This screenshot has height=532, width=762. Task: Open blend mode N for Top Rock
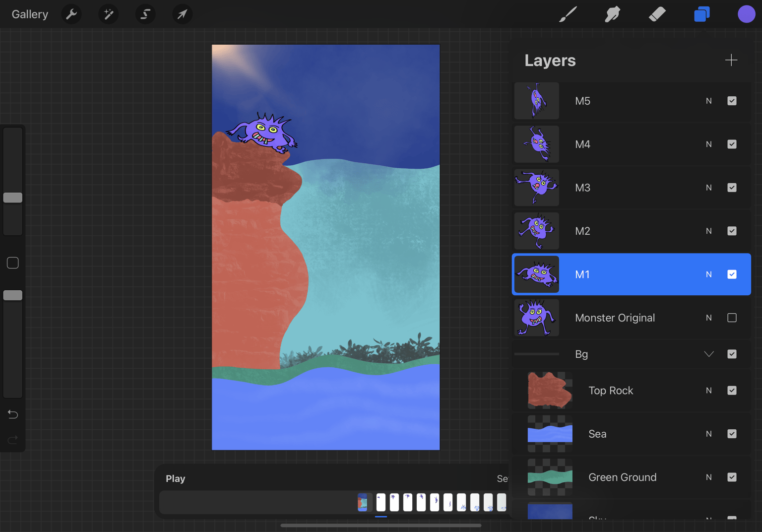709,391
